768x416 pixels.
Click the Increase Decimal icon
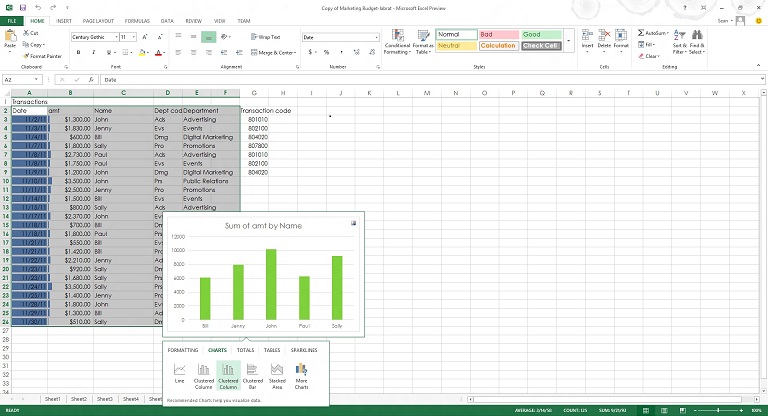[x=357, y=52]
